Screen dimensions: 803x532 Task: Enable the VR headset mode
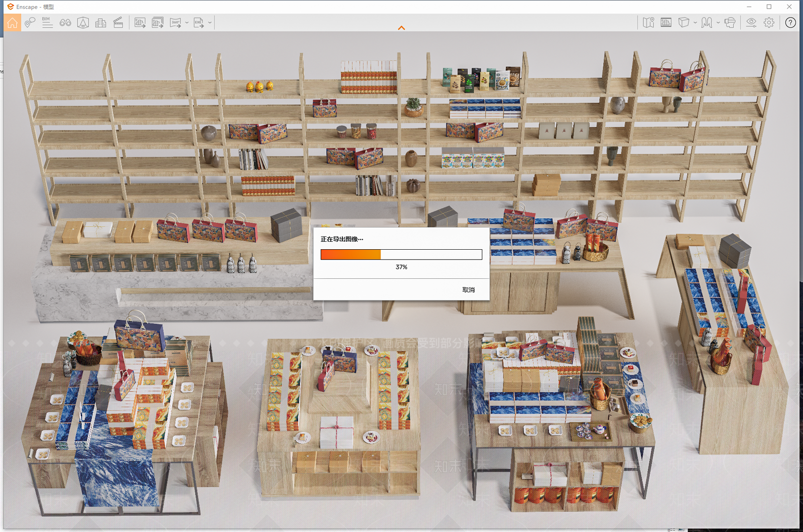click(730, 23)
